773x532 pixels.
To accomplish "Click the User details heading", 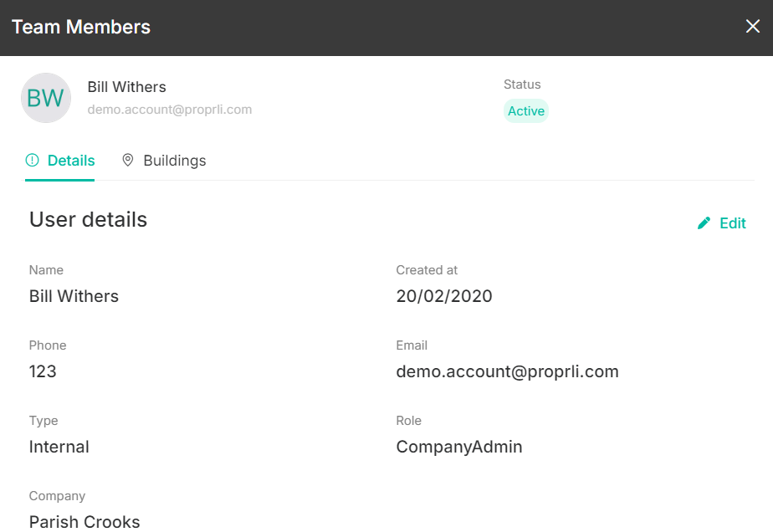I will coord(88,219).
